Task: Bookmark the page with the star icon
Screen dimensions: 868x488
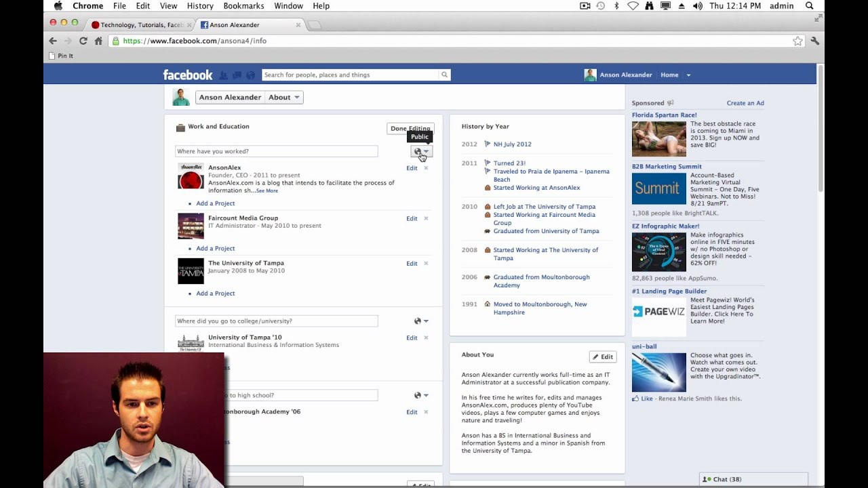Action: (x=797, y=41)
